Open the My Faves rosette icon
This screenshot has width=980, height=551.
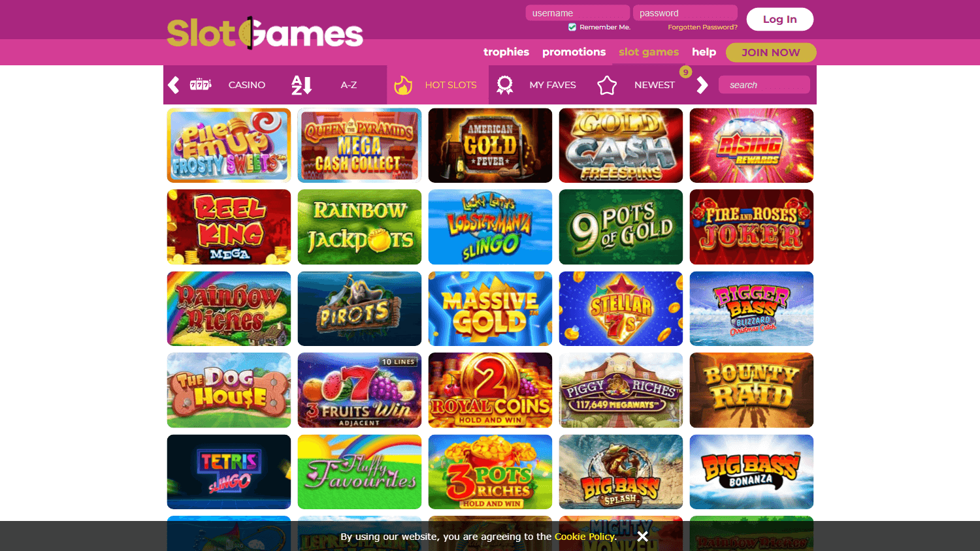click(x=504, y=85)
